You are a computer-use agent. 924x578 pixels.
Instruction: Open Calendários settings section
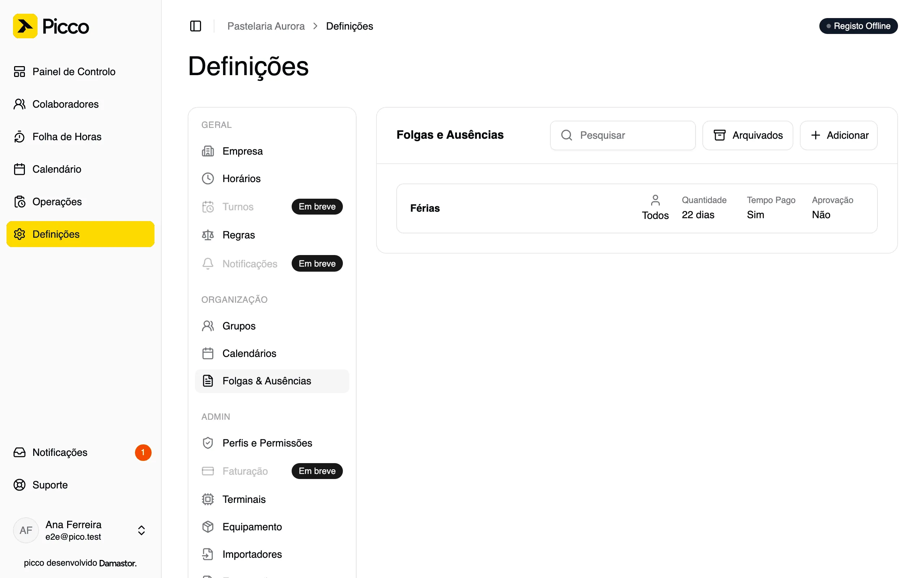tap(272, 353)
